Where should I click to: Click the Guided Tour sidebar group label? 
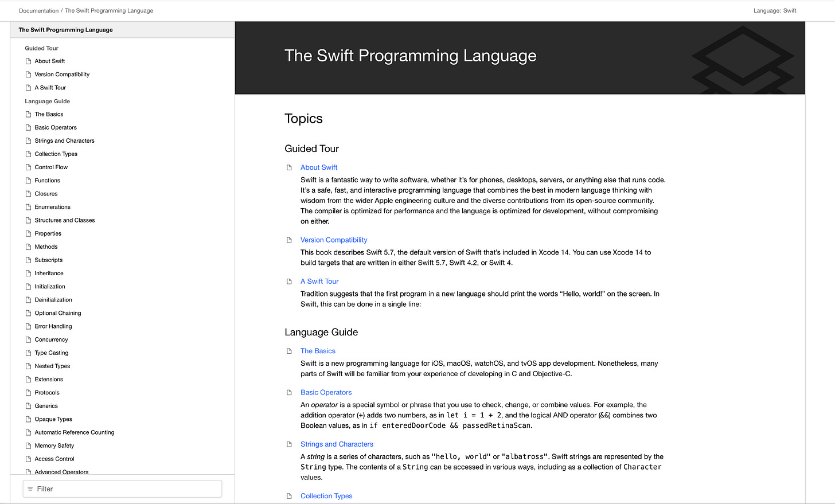41,48
